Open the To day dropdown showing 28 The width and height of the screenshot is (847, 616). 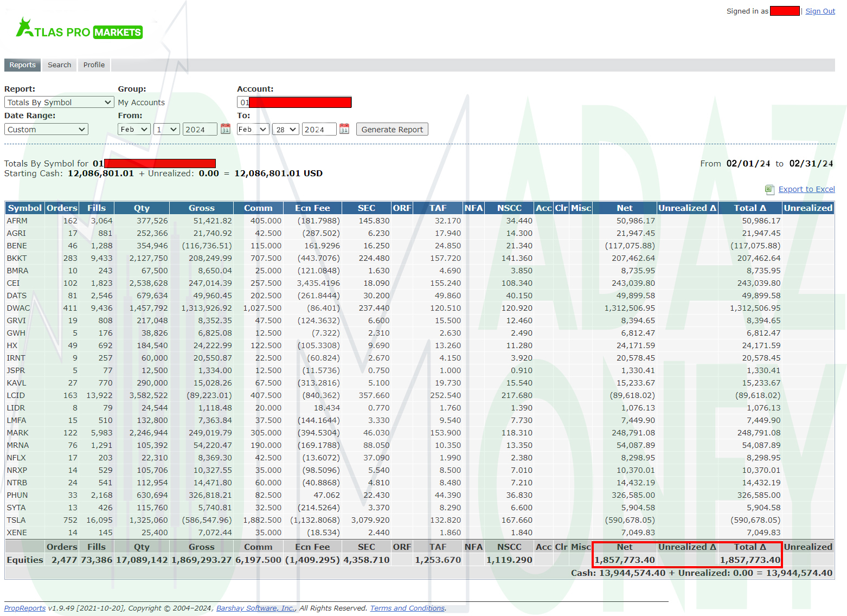coord(285,129)
